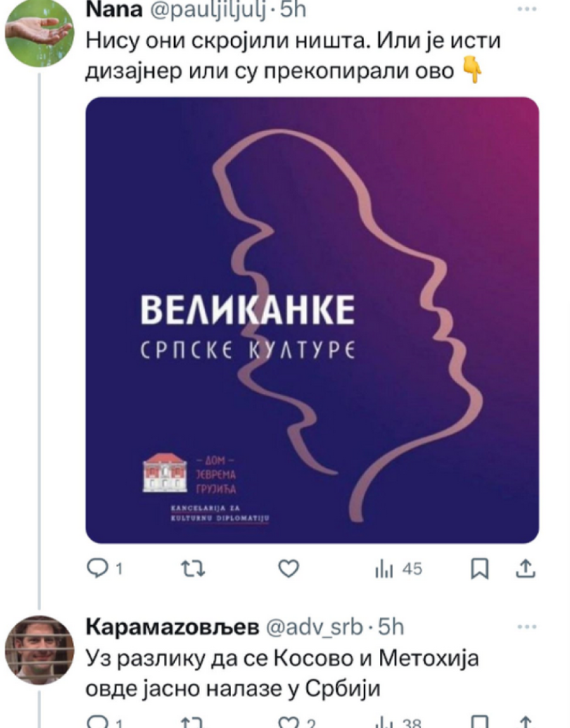View analytics showing 38 views
570x728 pixels.
coord(398,722)
